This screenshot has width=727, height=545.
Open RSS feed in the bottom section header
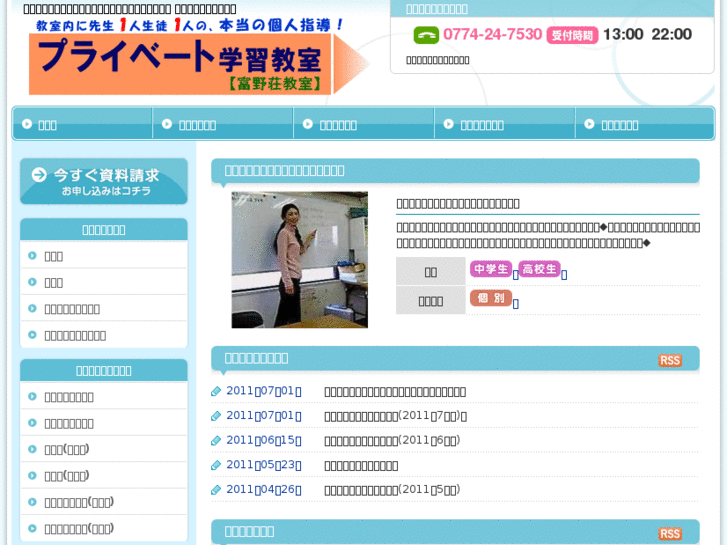point(670,534)
